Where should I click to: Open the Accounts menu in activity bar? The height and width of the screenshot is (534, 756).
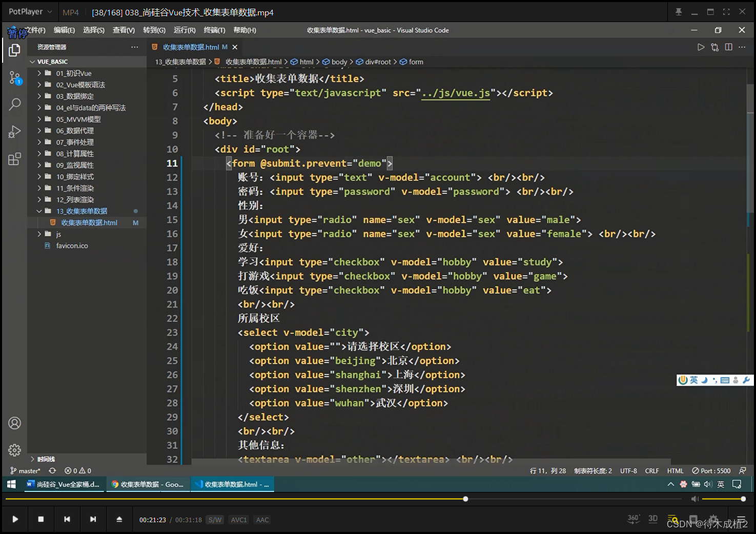pos(15,423)
